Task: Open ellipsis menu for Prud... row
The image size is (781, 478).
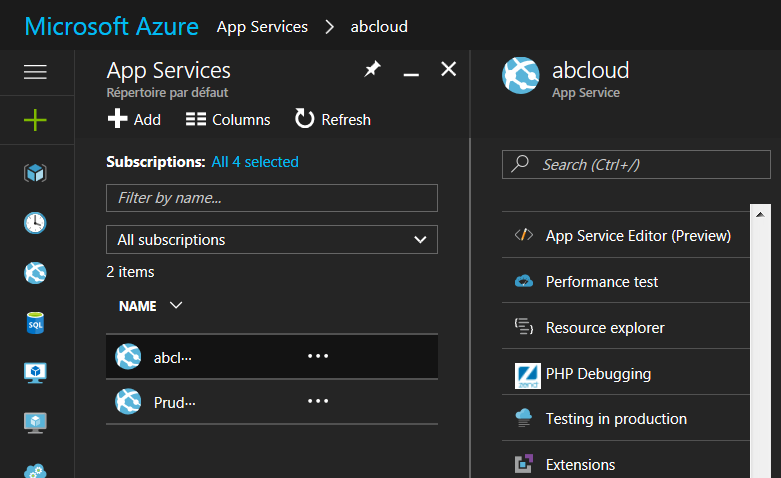Action: coord(318,401)
